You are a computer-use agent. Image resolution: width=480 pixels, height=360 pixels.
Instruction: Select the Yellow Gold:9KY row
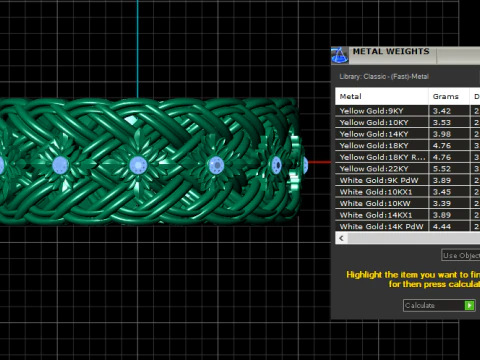tap(407, 111)
